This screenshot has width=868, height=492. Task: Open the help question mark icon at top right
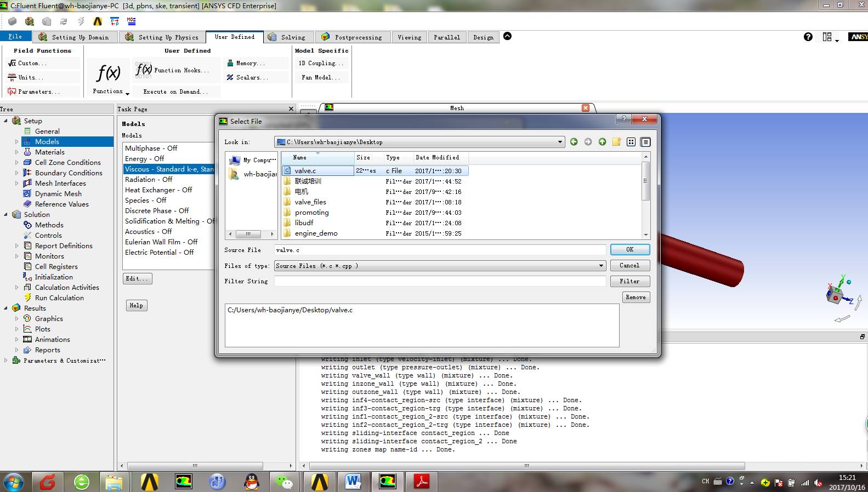coord(808,37)
